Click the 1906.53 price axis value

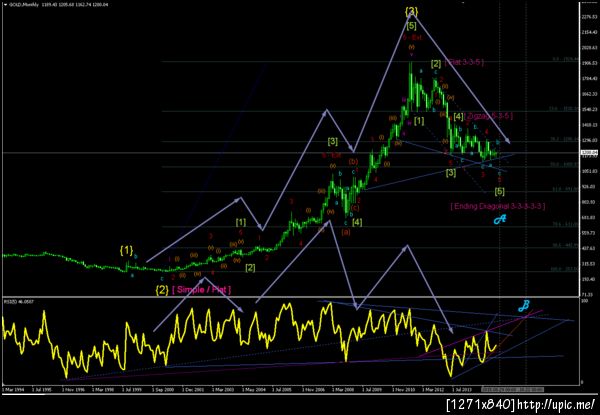coord(587,63)
